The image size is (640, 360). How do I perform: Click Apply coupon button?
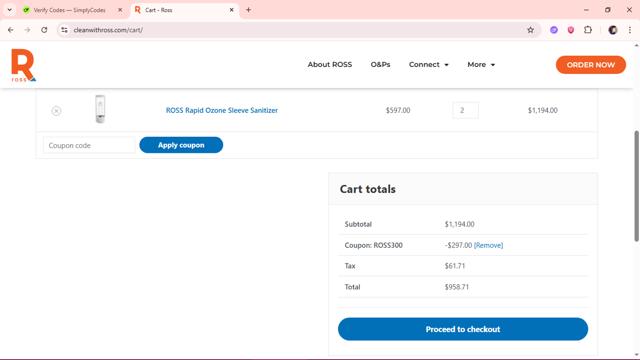point(181,145)
